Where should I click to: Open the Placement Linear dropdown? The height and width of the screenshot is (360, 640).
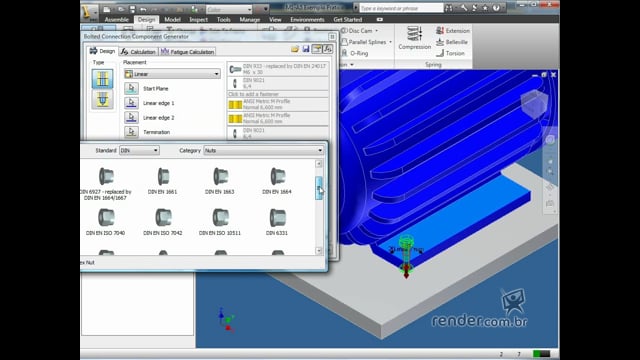(x=172, y=74)
